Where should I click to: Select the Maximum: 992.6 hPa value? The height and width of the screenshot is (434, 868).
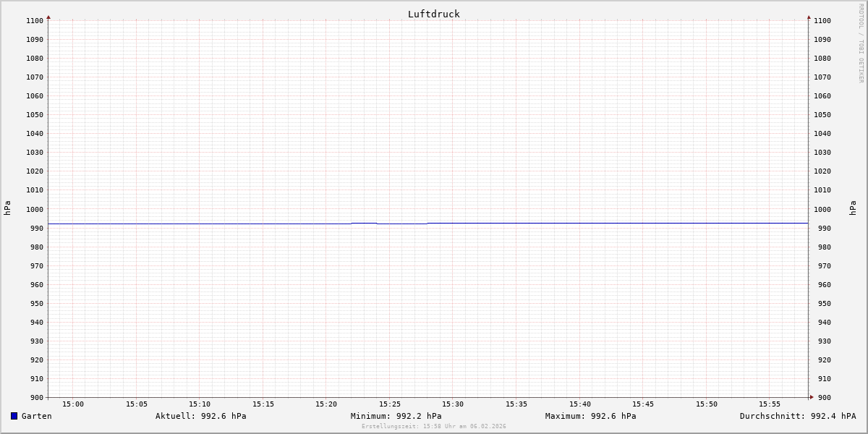coord(590,416)
